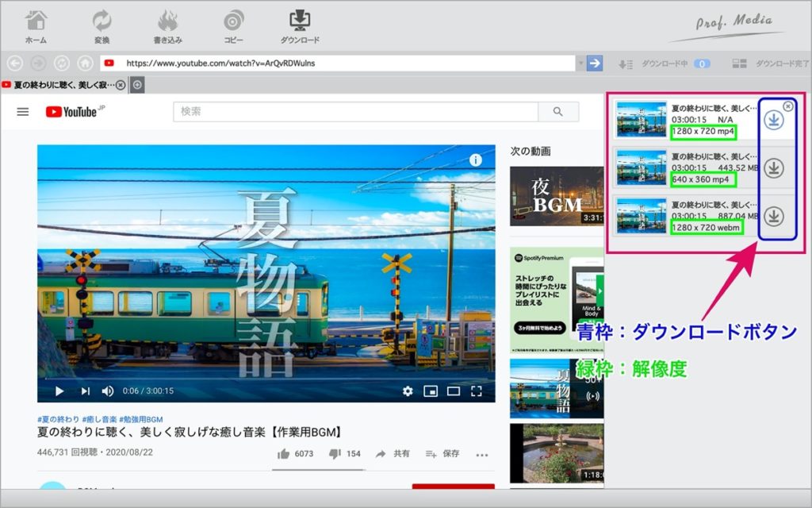This screenshot has height=508, width=812.
Task: Click the URL address field
Action: point(338,63)
